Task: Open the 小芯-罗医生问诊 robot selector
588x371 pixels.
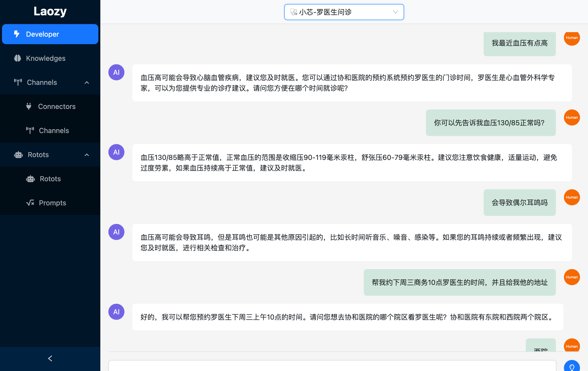Action: pos(344,12)
